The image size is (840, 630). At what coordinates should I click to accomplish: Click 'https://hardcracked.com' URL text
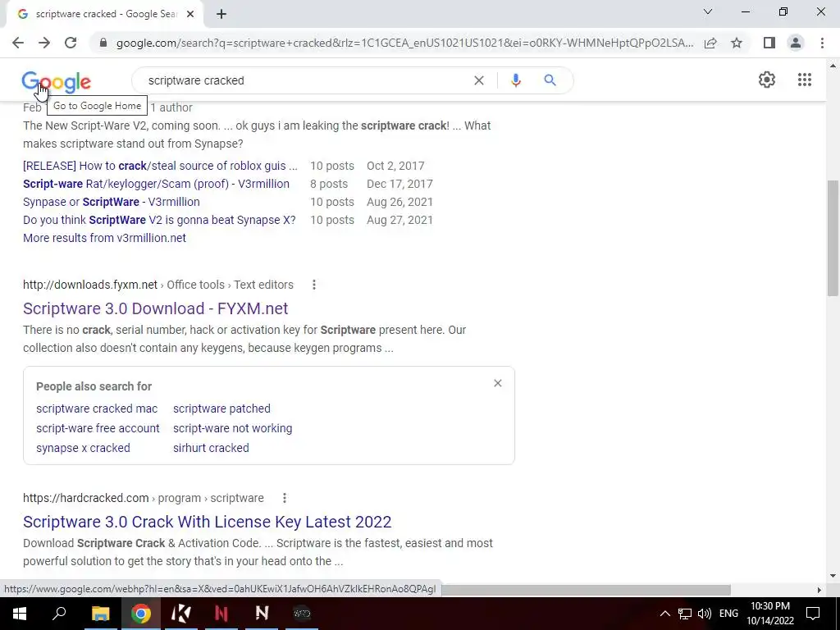[86, 498]
